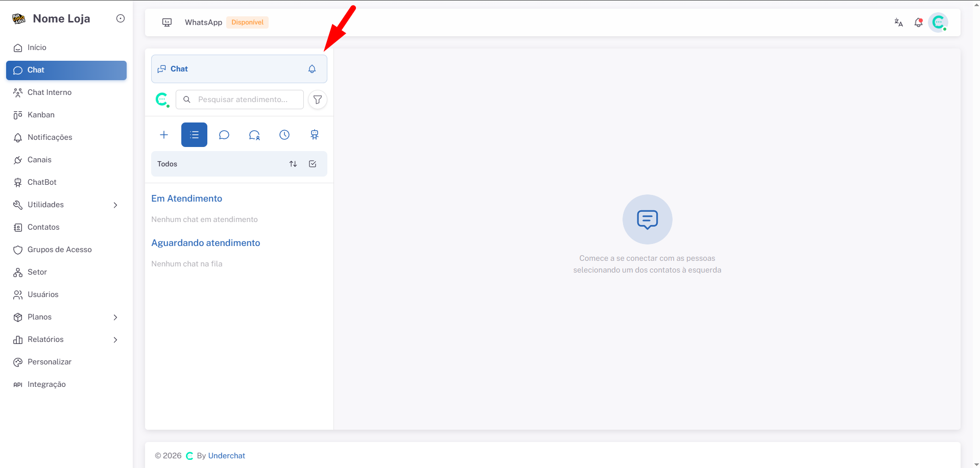Select the chat with user tab
The height and width of the screenshot is (468, 980).
(x=254, y=135)
